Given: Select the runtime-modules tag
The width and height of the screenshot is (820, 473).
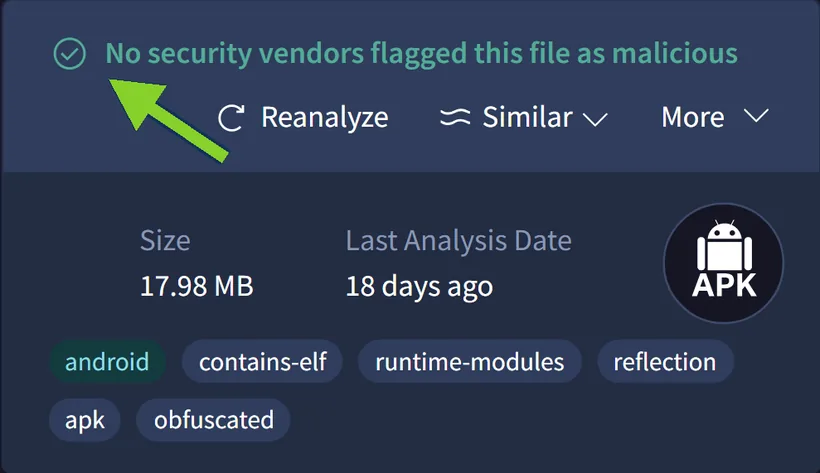Looking at the screenshot, I should [x=470, y=362].
